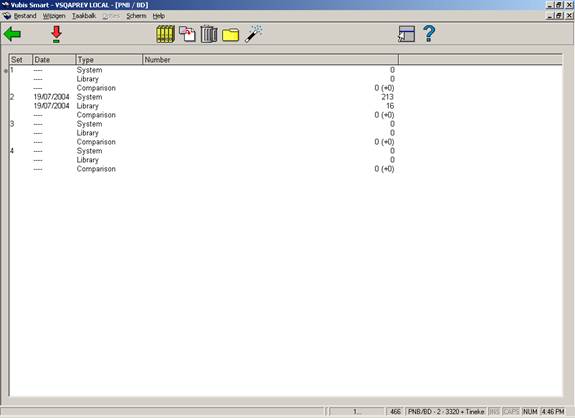
Task: Open the yellow folder icon
Action: pyautogui.click(x=231, y=35)
